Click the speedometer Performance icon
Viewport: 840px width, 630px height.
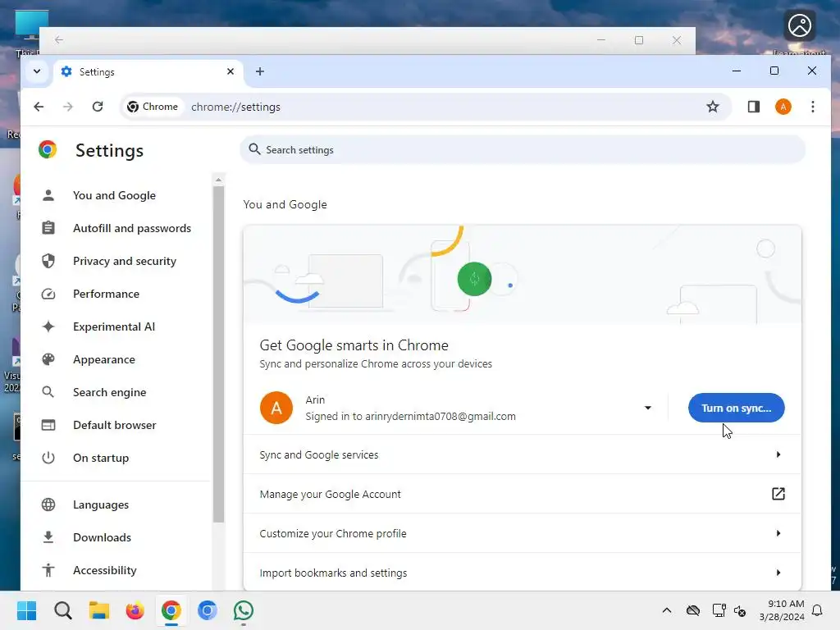point(48,294)
